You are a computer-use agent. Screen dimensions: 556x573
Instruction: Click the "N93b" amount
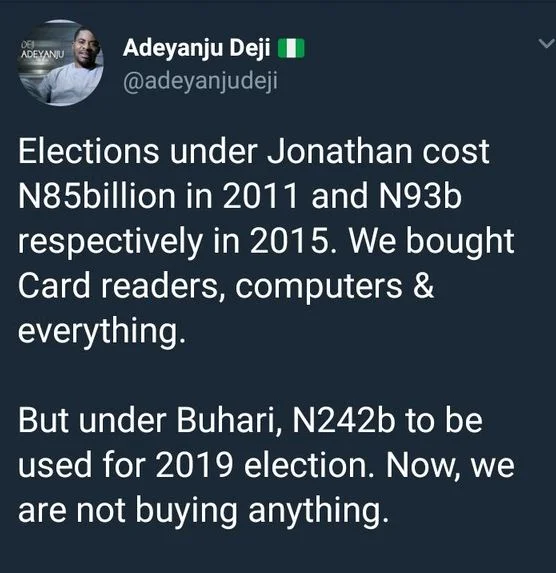point(419,196)
